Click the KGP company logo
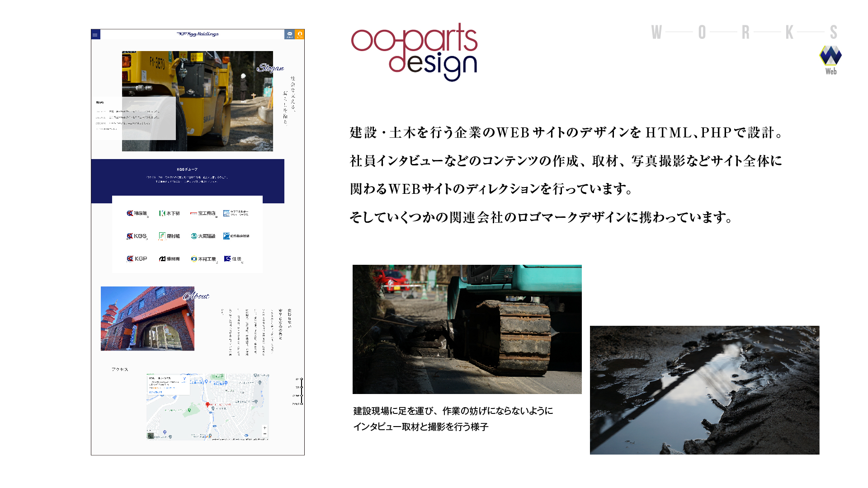Screen dimensions: 868x488 tap(137, 259)
